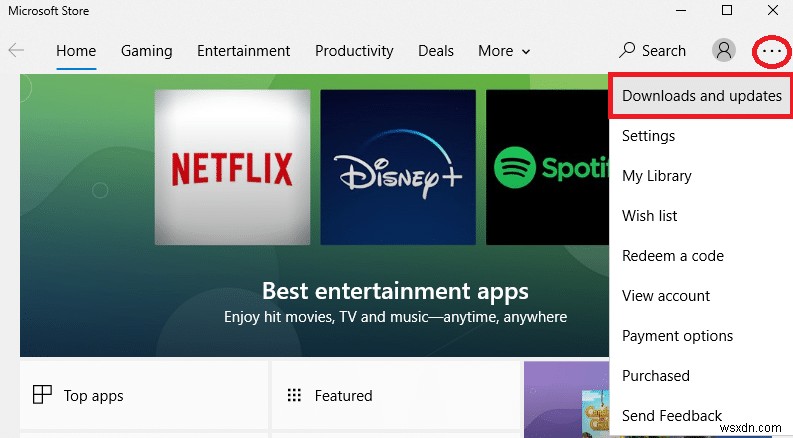793x438 pixels.
Task: Minimize the Microsoft Store window
Action: [x=681, y=10]
